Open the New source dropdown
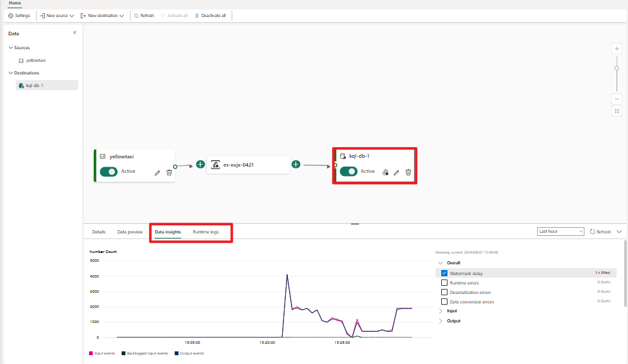 (56, 15)
